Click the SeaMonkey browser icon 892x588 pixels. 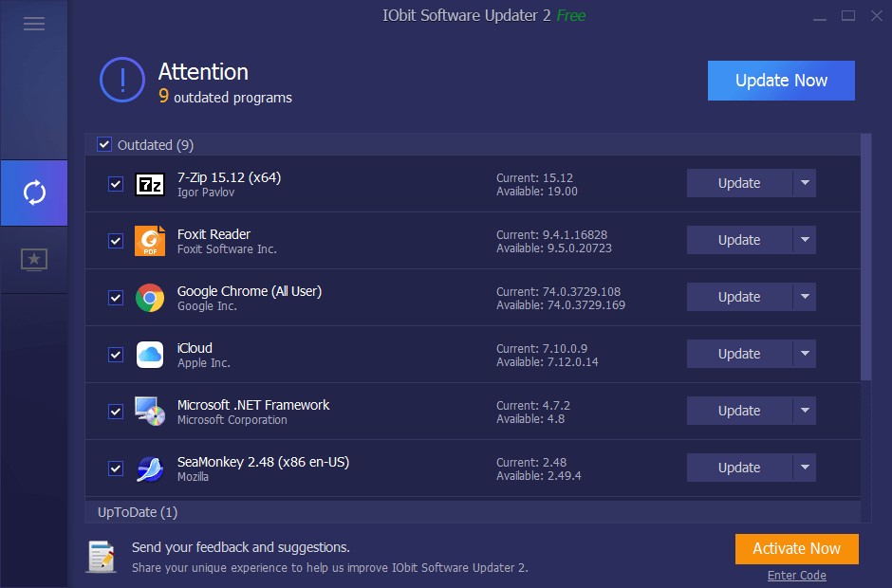click(150, 468)
